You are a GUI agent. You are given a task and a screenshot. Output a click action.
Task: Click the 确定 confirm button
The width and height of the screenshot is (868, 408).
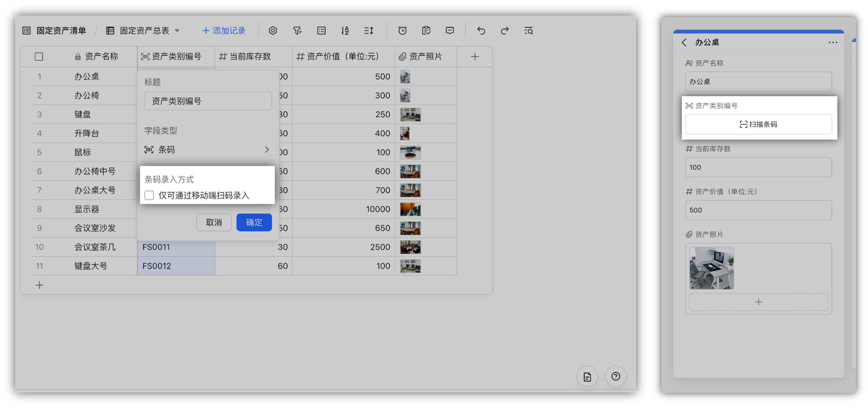click(x=254, y=222)
